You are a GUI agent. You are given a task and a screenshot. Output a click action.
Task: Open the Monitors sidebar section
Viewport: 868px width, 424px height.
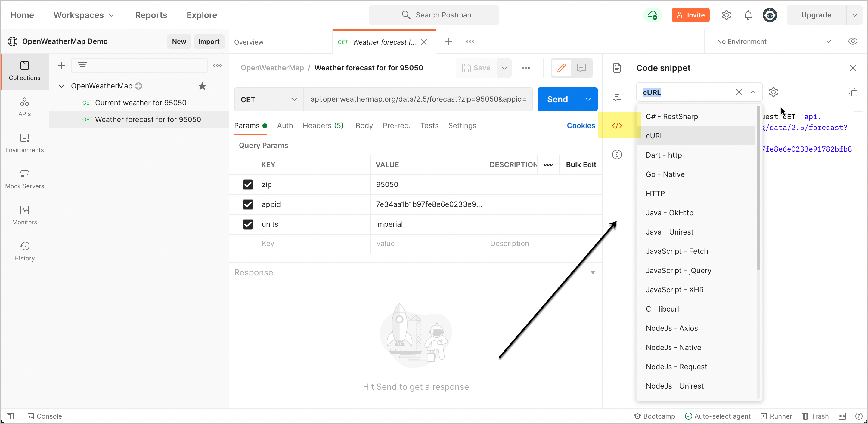click(x=25, y=215)
